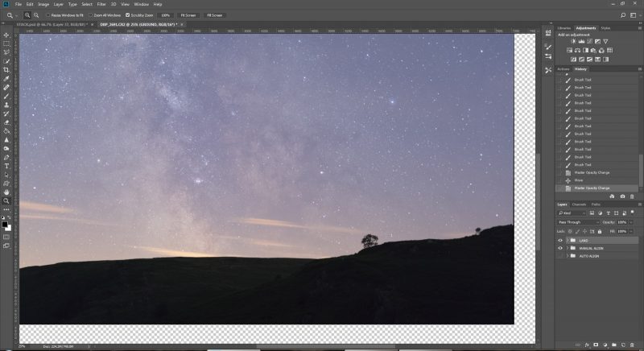Add a Photo Filter adjustment
Screen dimensions: 644x351
593,51
